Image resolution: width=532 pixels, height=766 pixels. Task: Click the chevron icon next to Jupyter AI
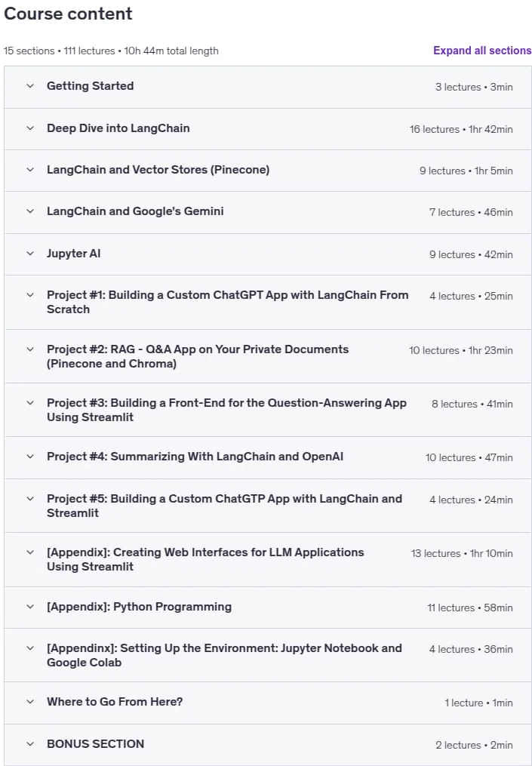click(x=30, y=254)
